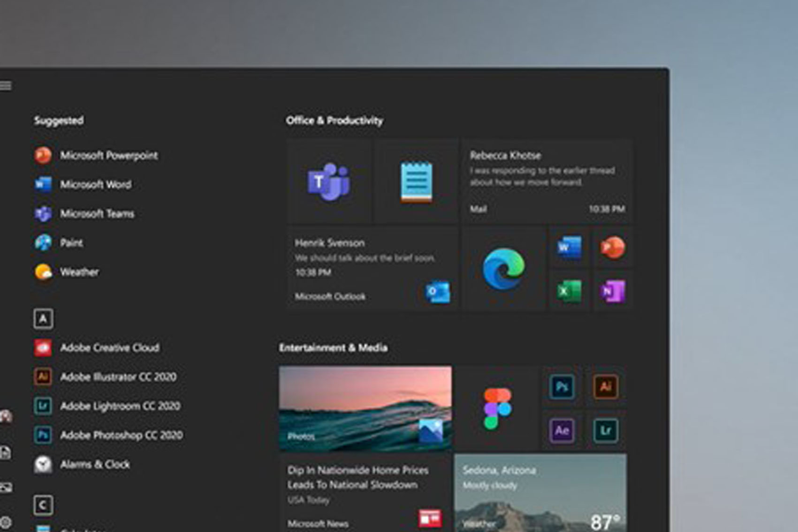Viewport: 798px width, 532px height.
Task: Launch the Excel small tile
Action: 569,291
